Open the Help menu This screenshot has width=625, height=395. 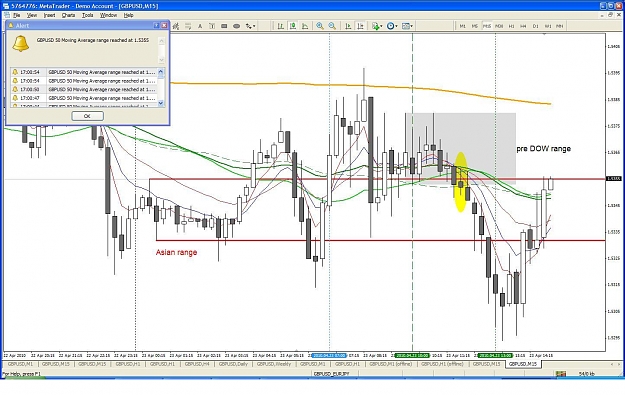click(x=128, y=15)
